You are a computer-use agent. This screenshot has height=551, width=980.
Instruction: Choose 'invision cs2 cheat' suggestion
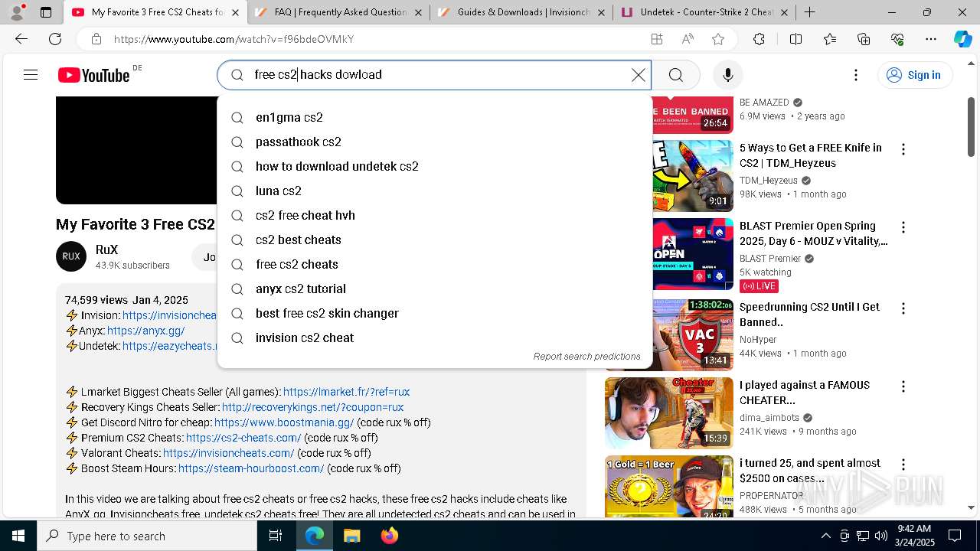click(x=435, y=337)
